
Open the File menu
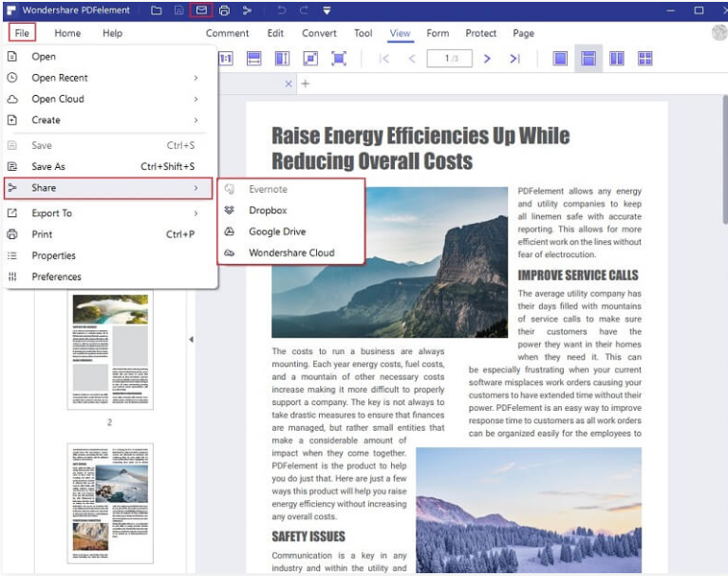coord(22,33)
